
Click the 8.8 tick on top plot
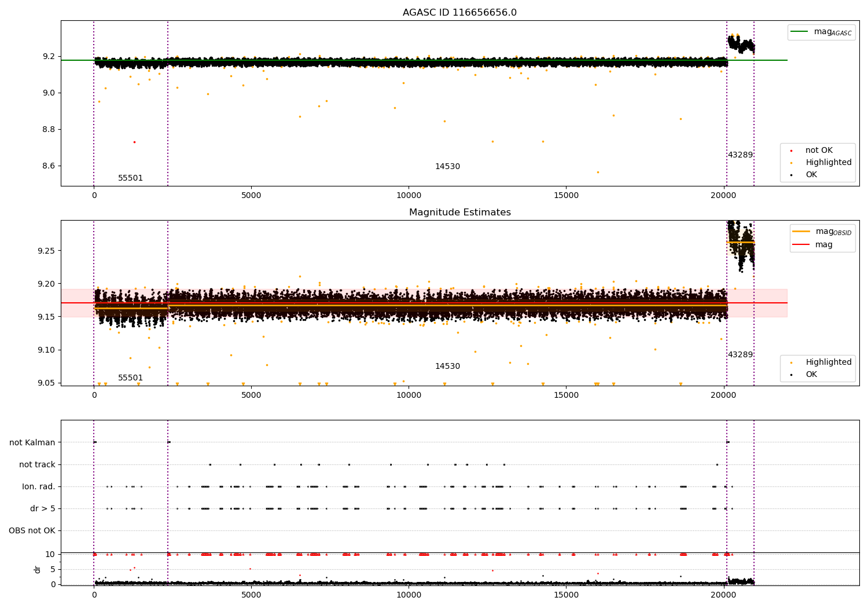(x=49, y=129)
